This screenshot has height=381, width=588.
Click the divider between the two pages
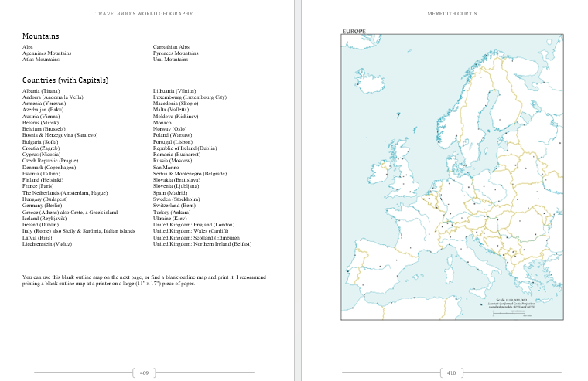[298, 190]
